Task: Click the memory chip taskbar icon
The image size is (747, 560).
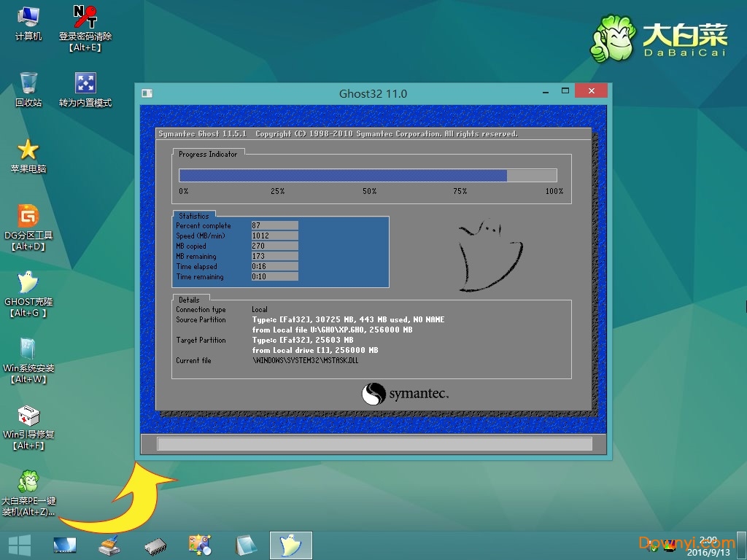Action: click(155, 545)
